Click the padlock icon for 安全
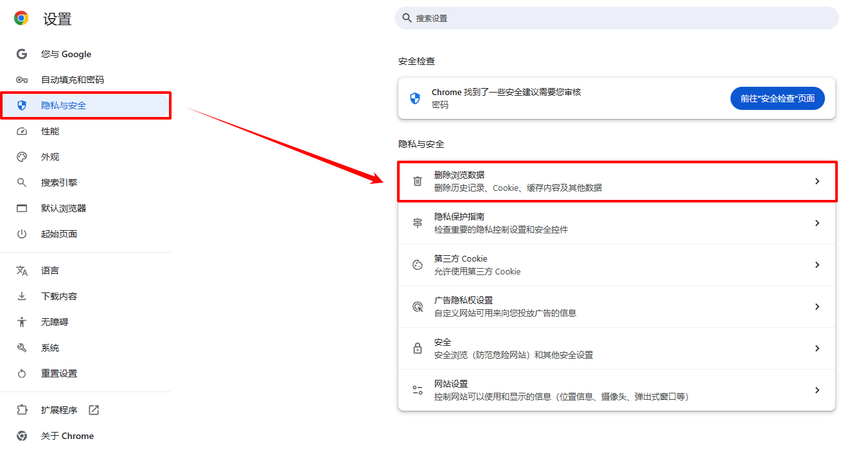 (x=418, y=348)
